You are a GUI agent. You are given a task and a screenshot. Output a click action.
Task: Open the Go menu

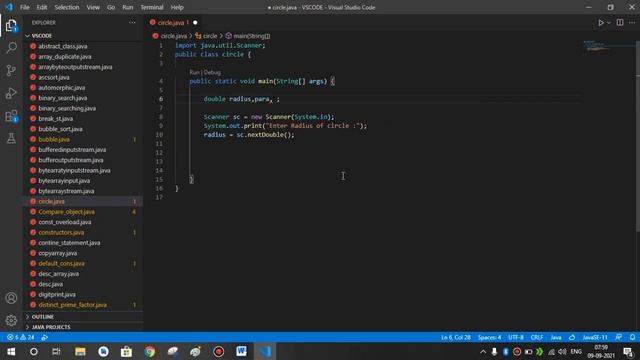(111, 7)
